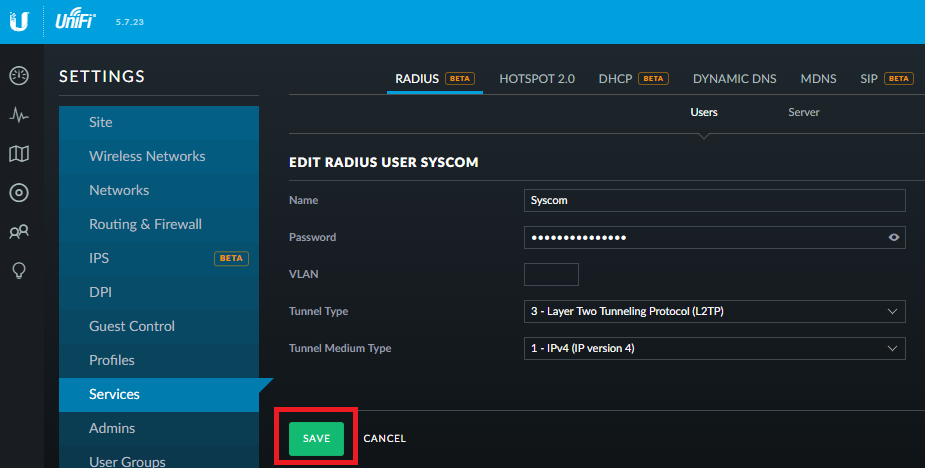
Task: Open the Statistics pulse icon
Action: click(x=19, y=114)
